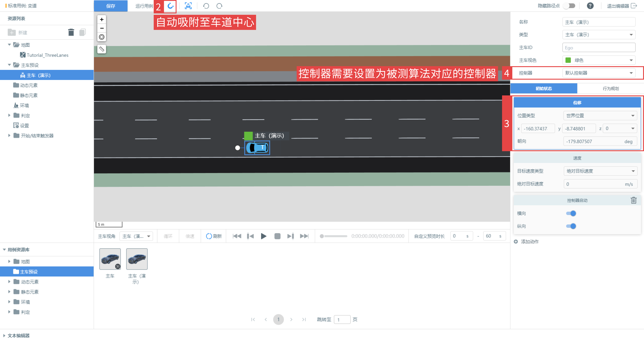The width and height of the screenshot is (644, 340).
Task: Open the help question mark icon
Action: (x=590, y=6)
